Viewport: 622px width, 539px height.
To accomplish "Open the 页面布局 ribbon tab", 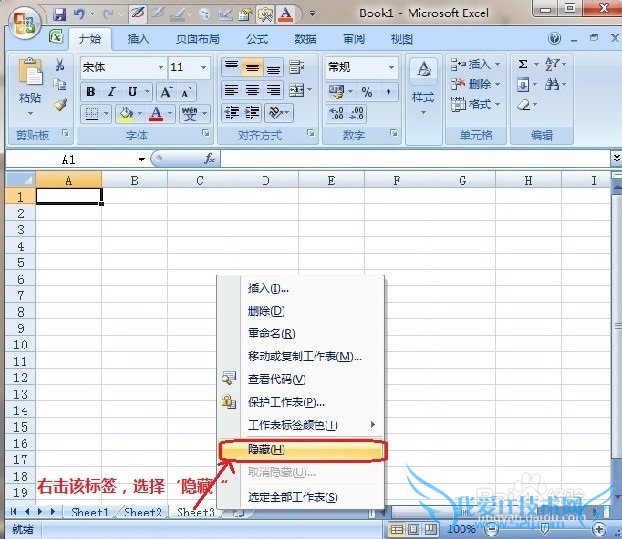I will coord(198,39).
